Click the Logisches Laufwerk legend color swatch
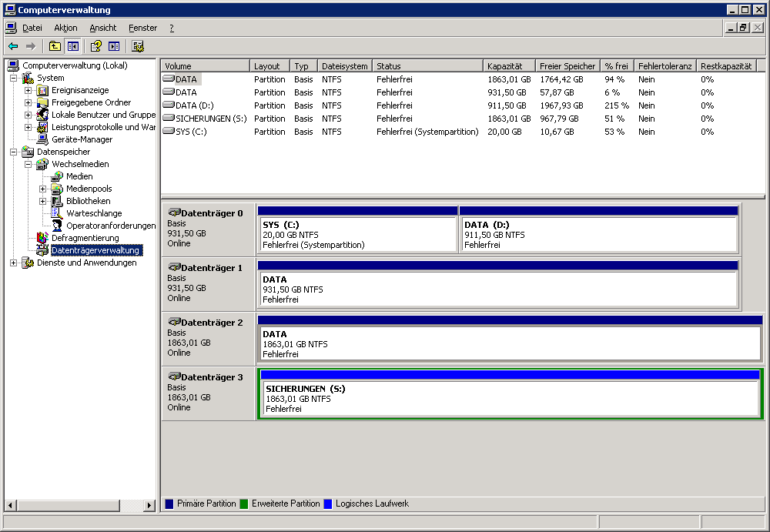The image size is (770, 532). (328, 504)
